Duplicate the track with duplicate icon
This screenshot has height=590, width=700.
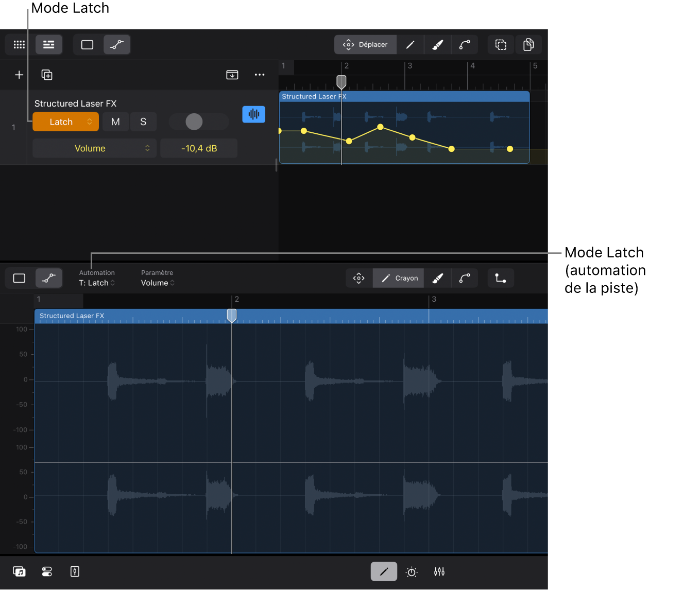point(47,75)
